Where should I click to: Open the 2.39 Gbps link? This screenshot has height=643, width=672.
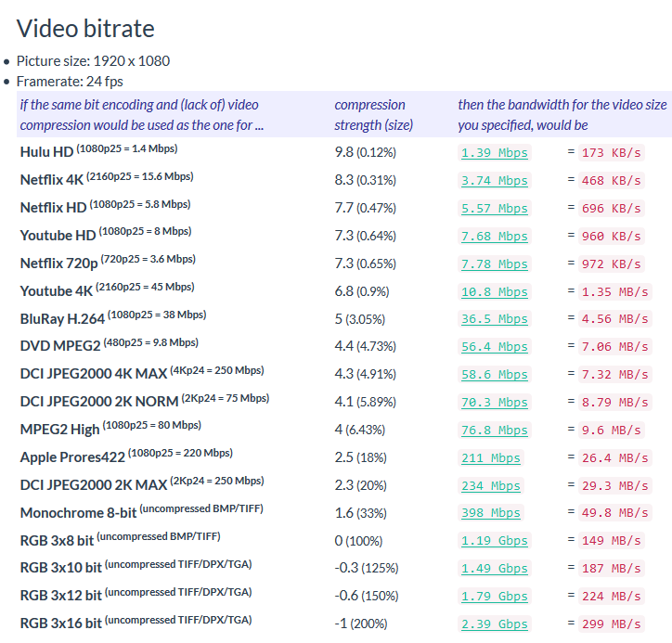pyautogui.click(x=494, y=624)
